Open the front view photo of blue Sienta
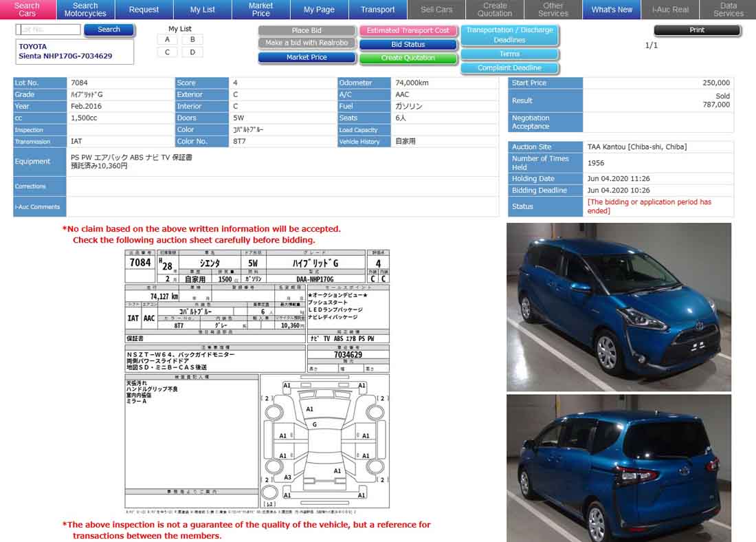Viewport: 756px width, 542px height. (x=619, y=307)
